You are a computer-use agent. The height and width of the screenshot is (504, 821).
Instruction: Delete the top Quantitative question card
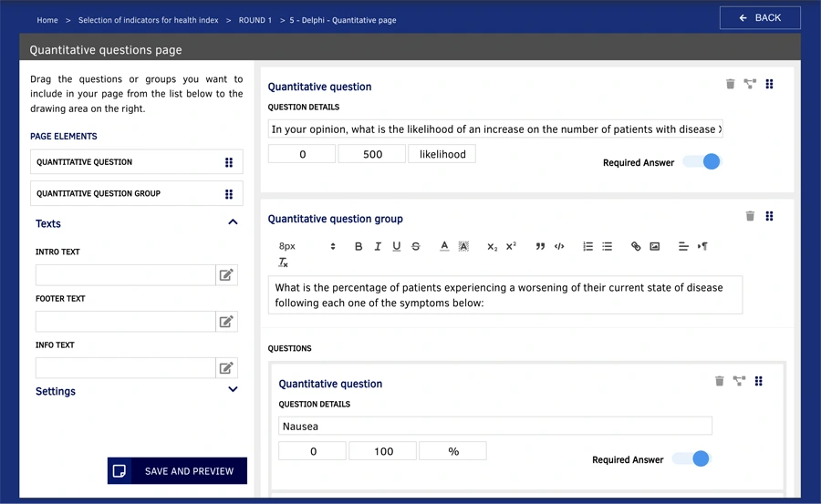click(730, 84)
